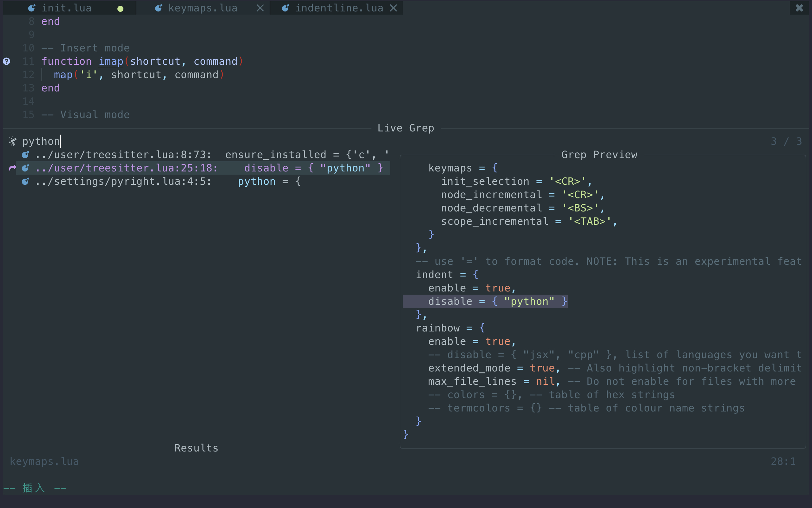The width and height of the screenshot is (812, 508).
Task: Click 'indent = {' in the preview
Action: coord(447,275)
